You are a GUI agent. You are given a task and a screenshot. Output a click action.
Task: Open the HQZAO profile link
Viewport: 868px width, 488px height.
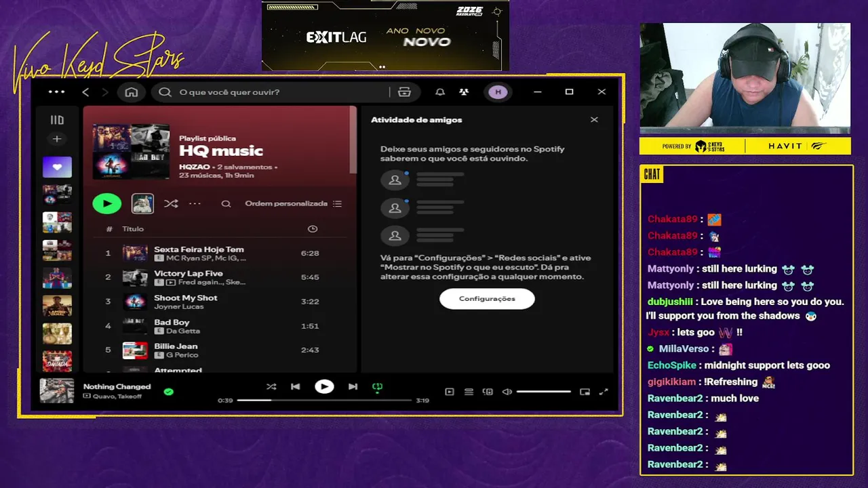(x=195, y=167)
